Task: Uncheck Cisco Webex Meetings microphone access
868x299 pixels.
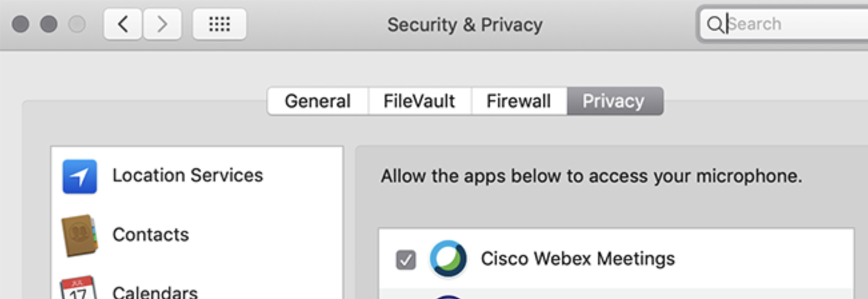Action: click(x=405, y=260)
